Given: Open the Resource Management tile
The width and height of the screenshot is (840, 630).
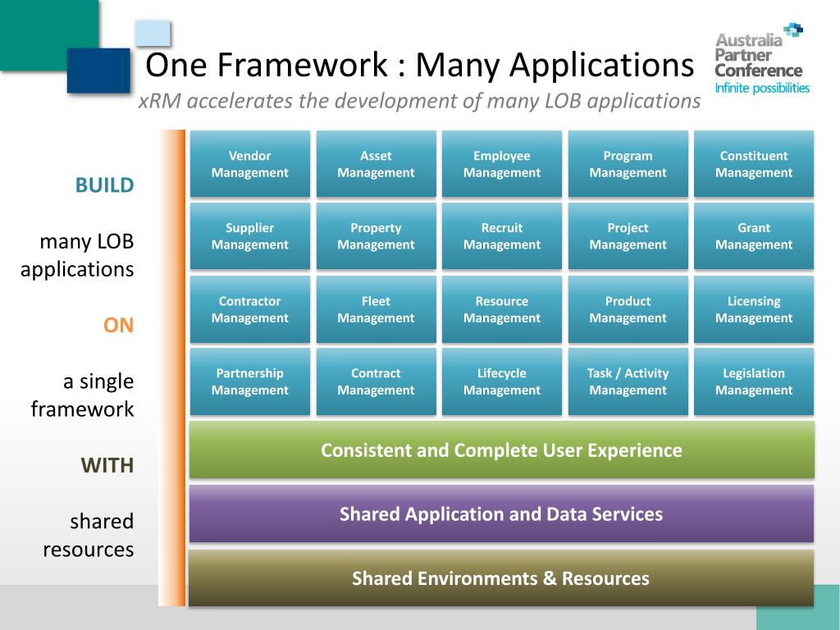Looking at the screenshot, I should pos(502,309).
